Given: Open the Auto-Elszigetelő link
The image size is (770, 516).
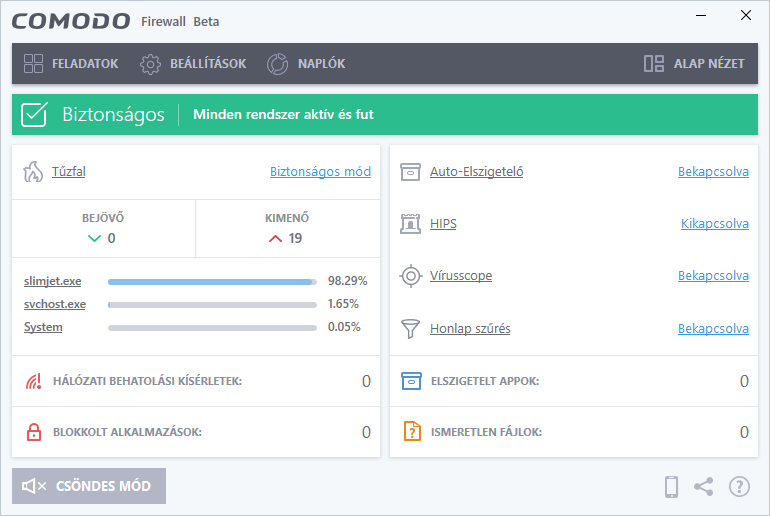Looking at the screenshot, I should pos(476,172).
